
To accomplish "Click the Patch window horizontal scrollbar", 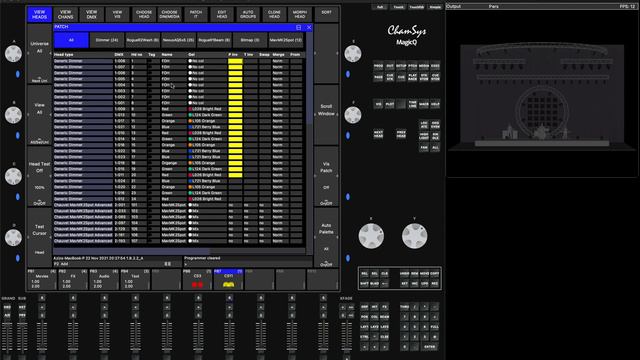I will pyautogui.click(x=131, y=251).
